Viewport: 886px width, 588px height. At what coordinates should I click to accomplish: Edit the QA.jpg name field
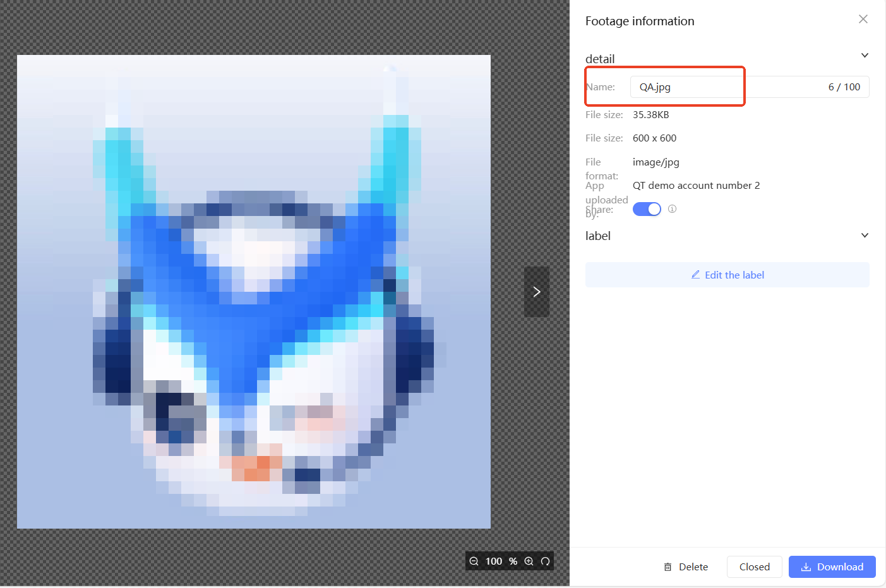click(750, 87)
